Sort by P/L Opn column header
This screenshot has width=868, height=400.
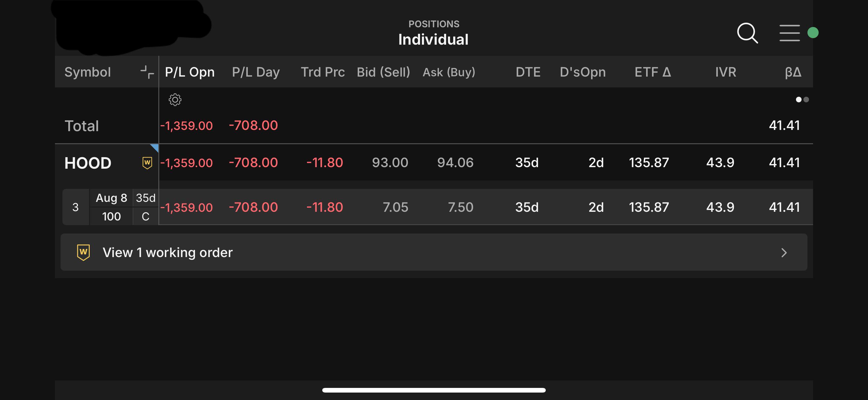pyautogui.click(x=189, y=72)
